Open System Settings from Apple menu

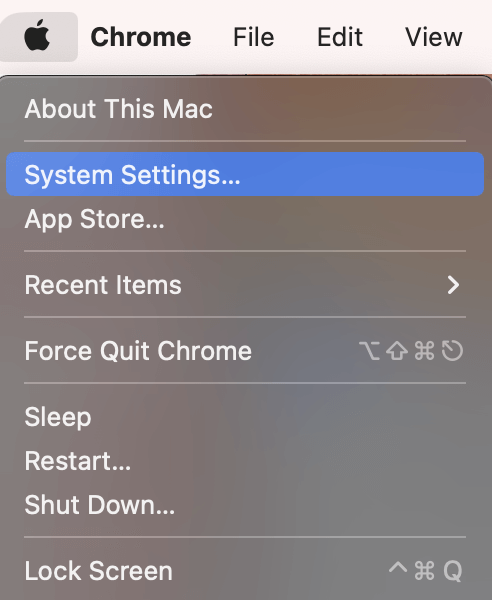click(245, 174)
